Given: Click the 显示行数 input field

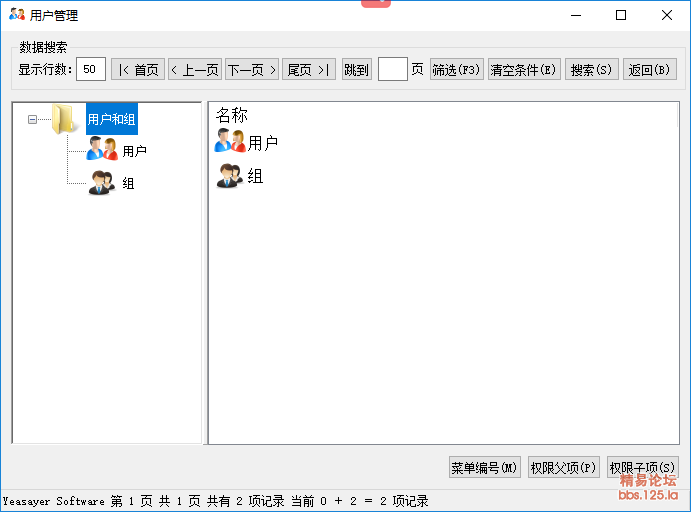Looking at the screenshot, I should (91, 69).
